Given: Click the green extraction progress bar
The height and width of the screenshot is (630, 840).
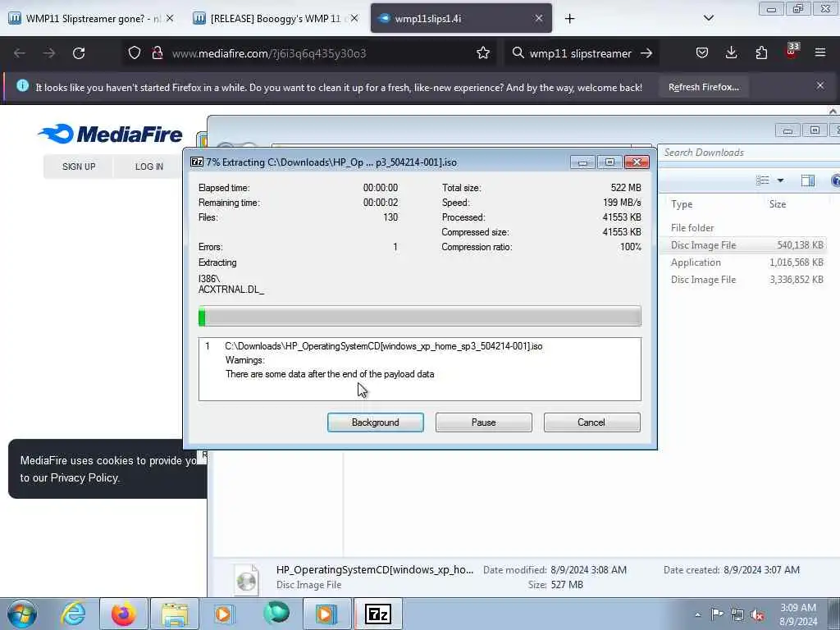Looking at the screenshot, I should [419, 316].
